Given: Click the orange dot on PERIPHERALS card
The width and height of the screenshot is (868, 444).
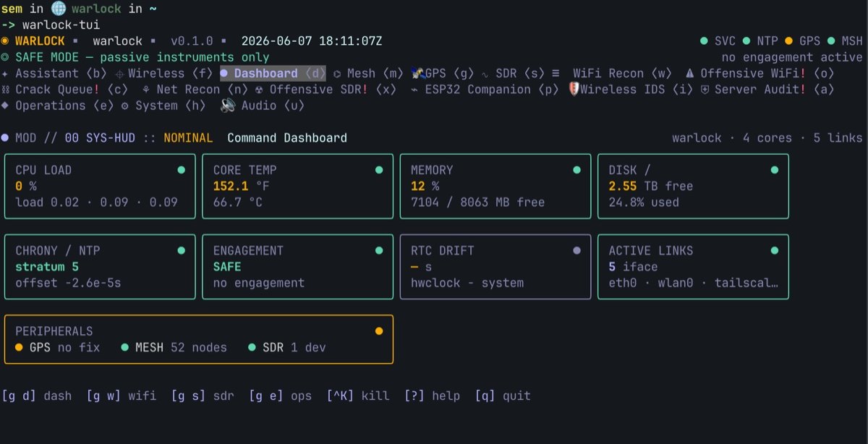Looking at the screenshot, I should pyautogui.click(x=379, y=330).
